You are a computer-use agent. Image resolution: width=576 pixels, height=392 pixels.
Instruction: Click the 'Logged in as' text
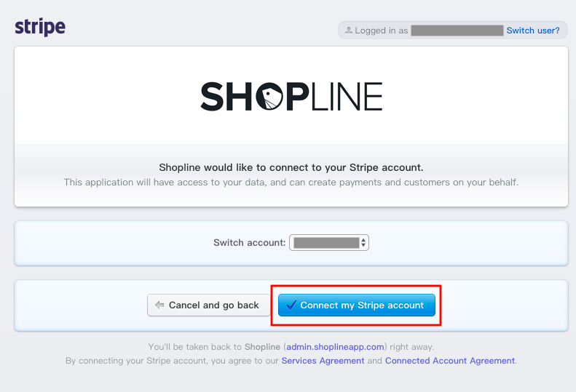tap(382, 31)
